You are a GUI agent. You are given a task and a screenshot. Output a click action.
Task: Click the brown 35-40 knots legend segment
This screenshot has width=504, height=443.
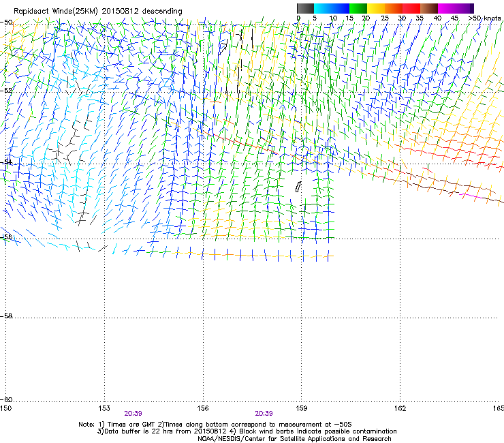[x=429, y=8]
